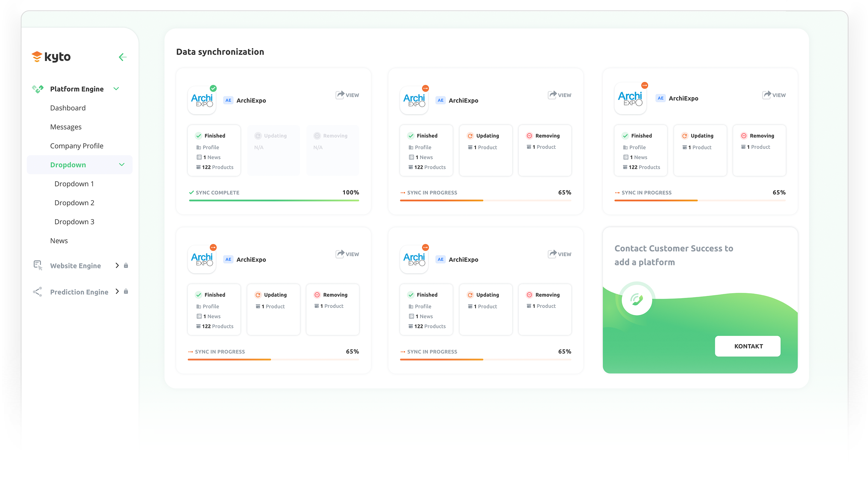Click the ArchiExpo logo on the sync complete card

pyautogui.click(x=202, y=100)
